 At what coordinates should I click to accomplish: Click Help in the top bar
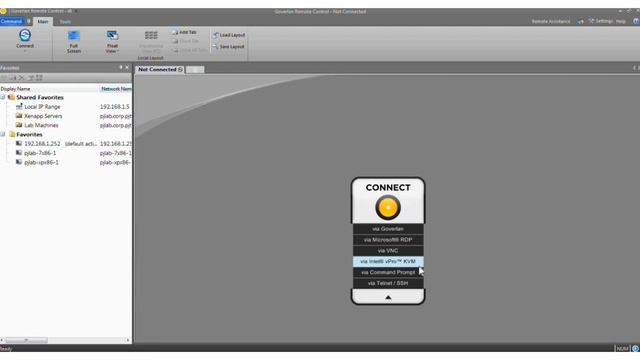coord(621,21)
